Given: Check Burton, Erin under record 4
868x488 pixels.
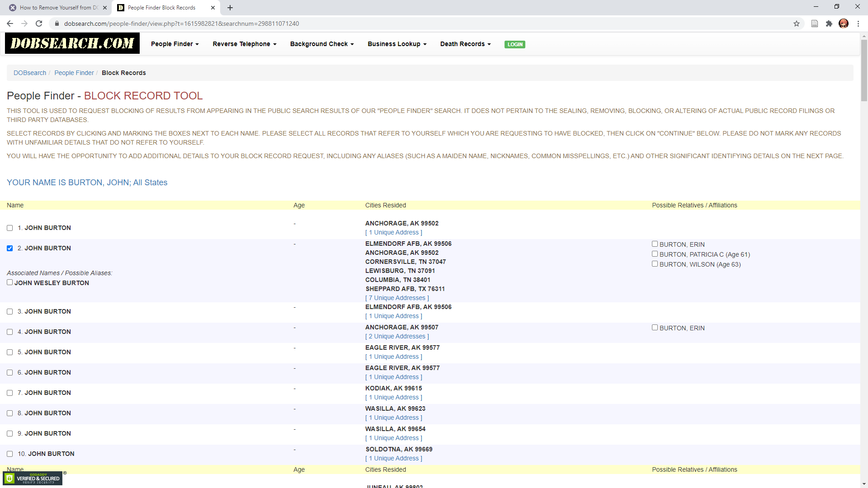Looking at the screenshot, I should pos(655,328).
